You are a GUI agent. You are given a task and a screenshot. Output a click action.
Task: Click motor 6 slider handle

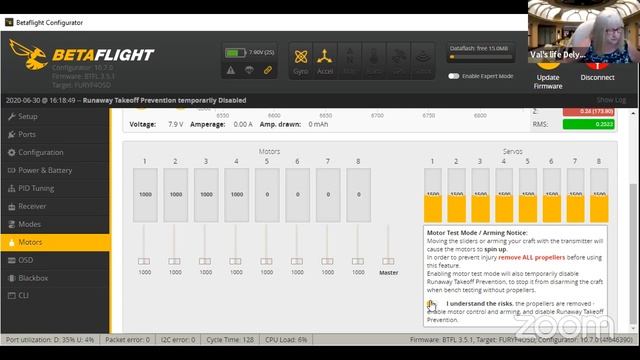(x=297, y=261)
